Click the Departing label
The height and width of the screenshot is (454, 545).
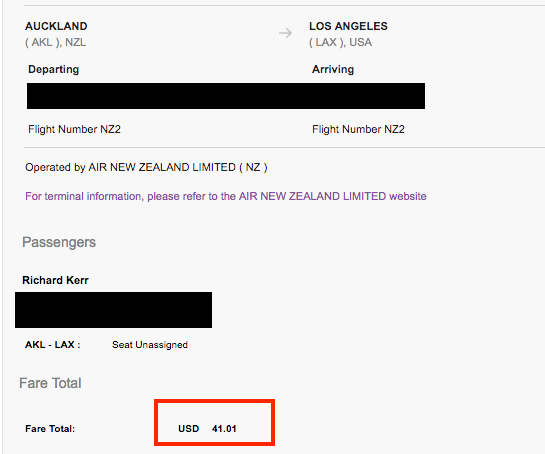pyautogui.click(x=54, y=70)
